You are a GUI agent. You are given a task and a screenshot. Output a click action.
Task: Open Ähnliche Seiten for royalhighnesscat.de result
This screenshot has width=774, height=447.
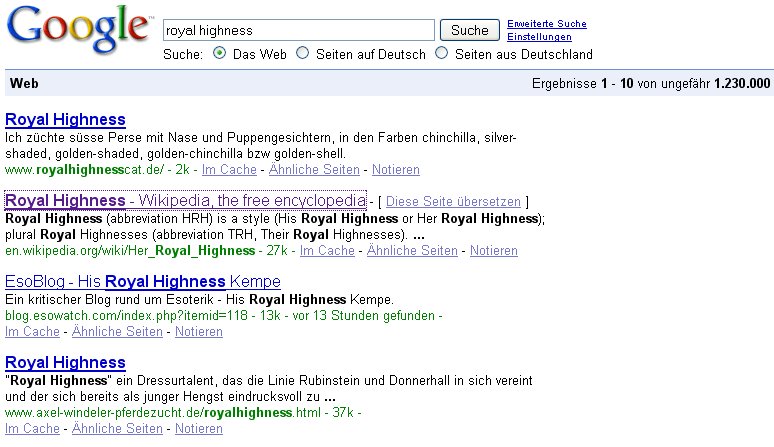(x=314, y=170)
